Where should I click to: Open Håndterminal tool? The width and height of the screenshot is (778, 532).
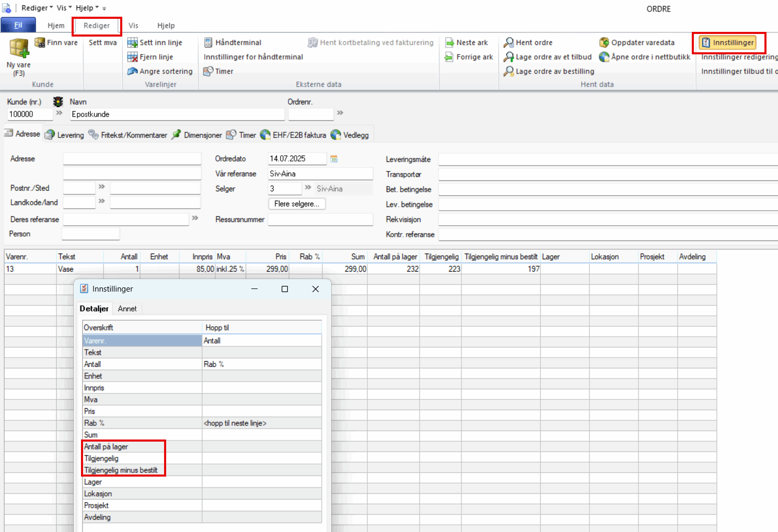tap(233, 42)
